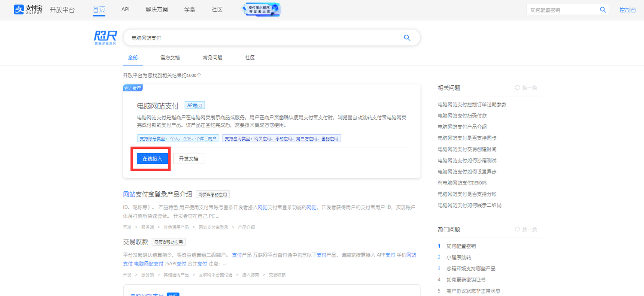Click the 换一换 refresh in 相关问题
Image resolution: width=644 pixels, height=296 pixels.
click(x=526, y=88)
